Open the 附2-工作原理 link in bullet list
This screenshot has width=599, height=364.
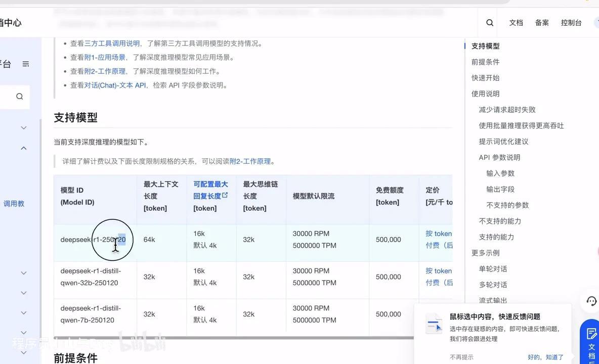[105, 71]
